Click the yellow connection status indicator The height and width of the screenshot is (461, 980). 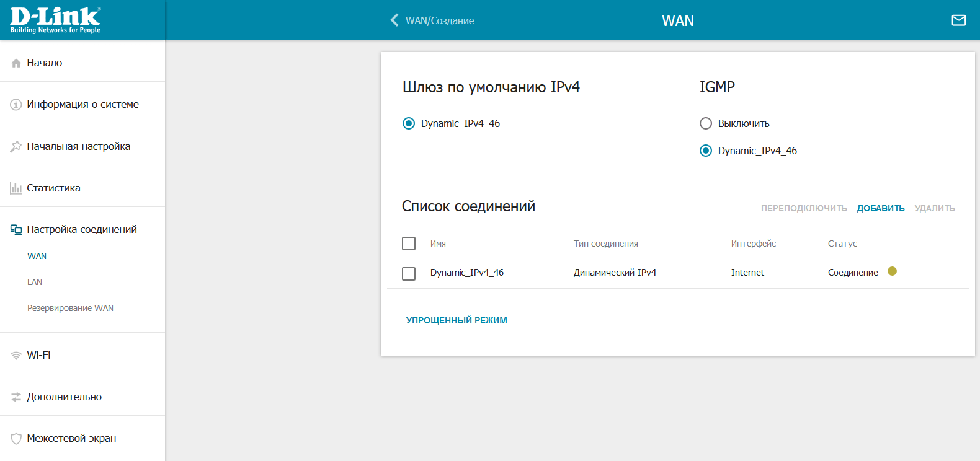pos(892,271)
